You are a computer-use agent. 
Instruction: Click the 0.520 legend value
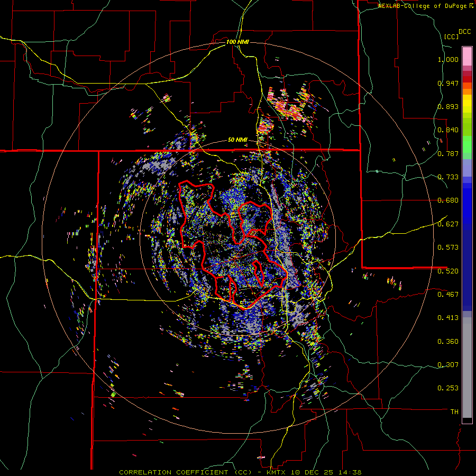click(x=448, y=271)
